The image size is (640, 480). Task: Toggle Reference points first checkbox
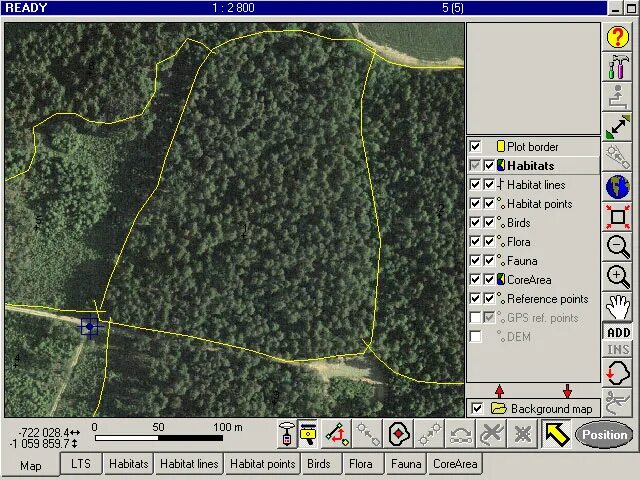pos(475,299)
